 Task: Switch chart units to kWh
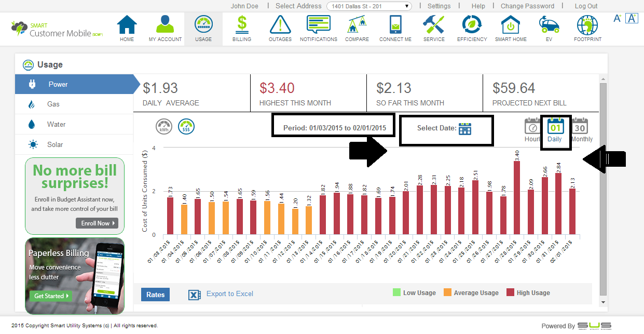(164, 127)
